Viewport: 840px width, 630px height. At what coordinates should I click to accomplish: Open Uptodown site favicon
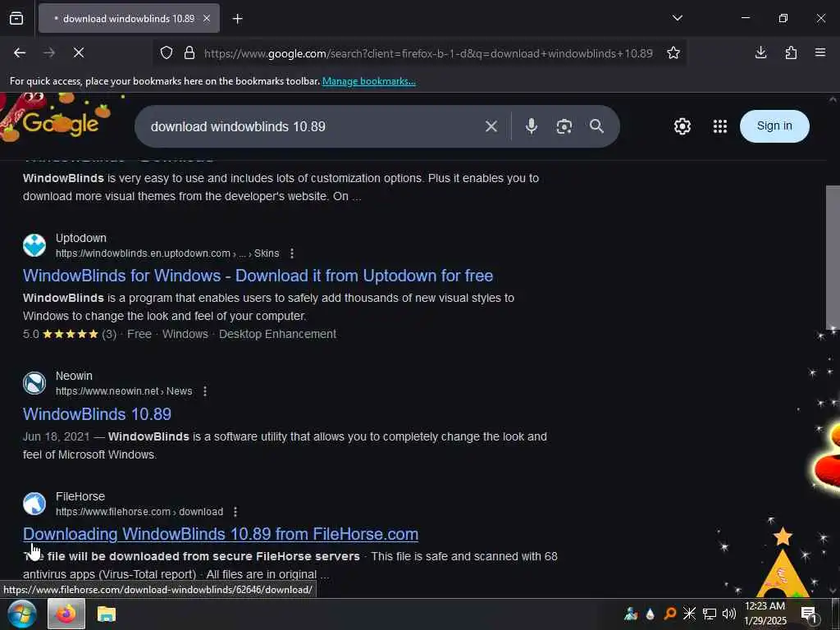(34, 245)
